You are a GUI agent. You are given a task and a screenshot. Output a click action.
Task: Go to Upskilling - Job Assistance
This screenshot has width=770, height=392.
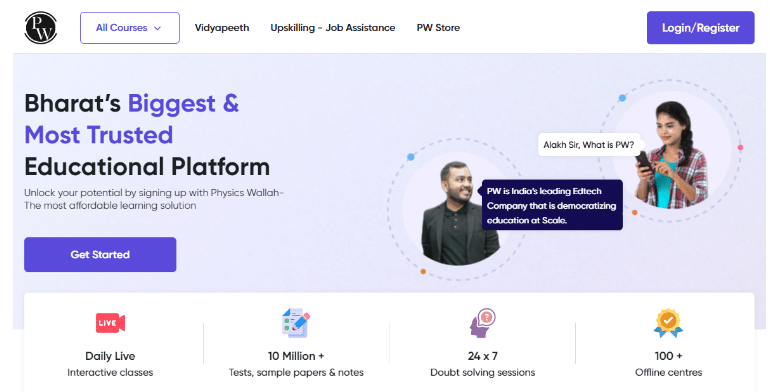(332, 28)
